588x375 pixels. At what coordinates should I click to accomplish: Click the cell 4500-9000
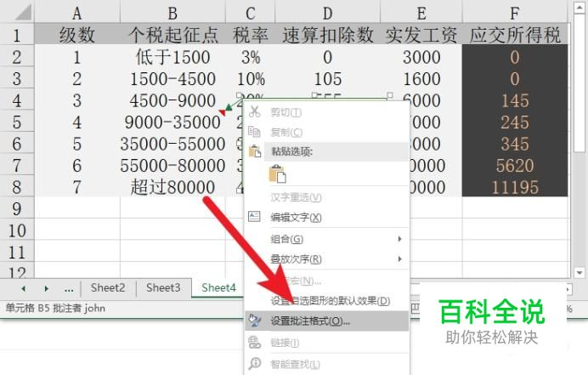(x=172, y=100)
